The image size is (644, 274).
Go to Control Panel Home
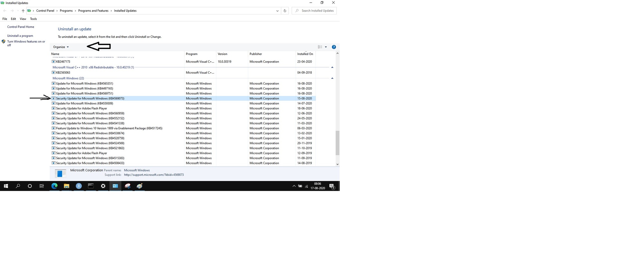click(x=21, y=27)
